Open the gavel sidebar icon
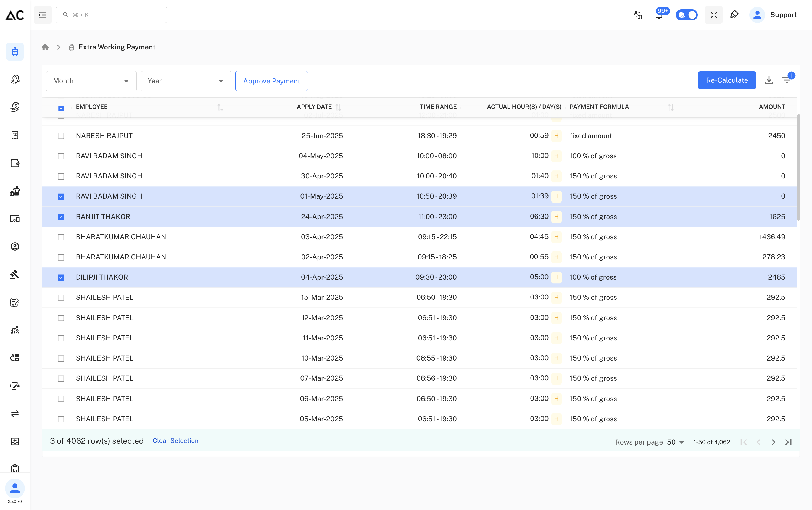 click(x=15, y=275)
